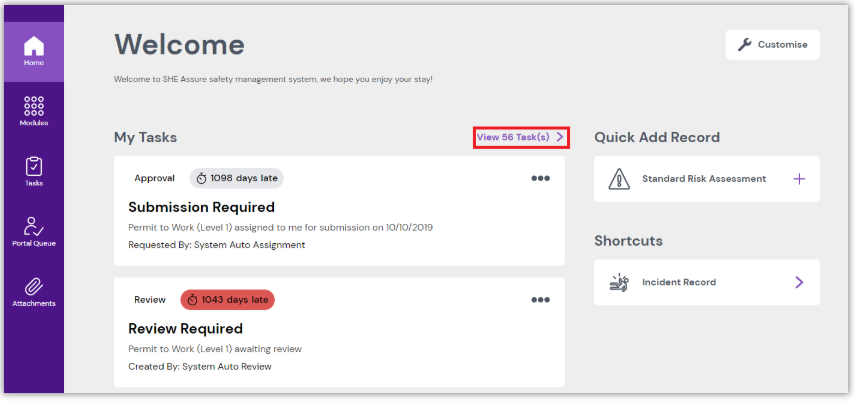Click the Standard Risk Assessment warning icon
Image resolution: width=855 pixels, height=402 pixels.
tap(620, 179)
